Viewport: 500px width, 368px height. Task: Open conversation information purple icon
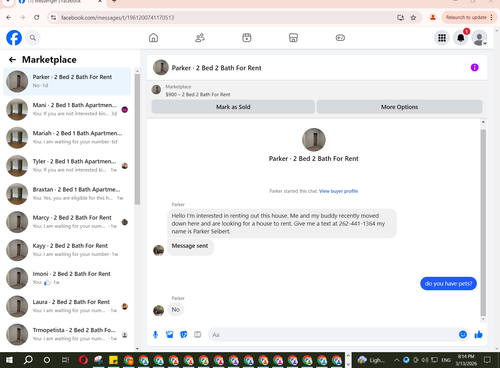click(x=474, y=68)
